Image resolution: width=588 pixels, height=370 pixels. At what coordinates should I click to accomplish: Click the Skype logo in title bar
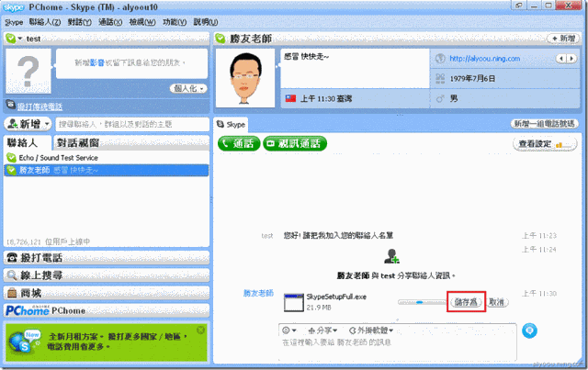point(13,7)
